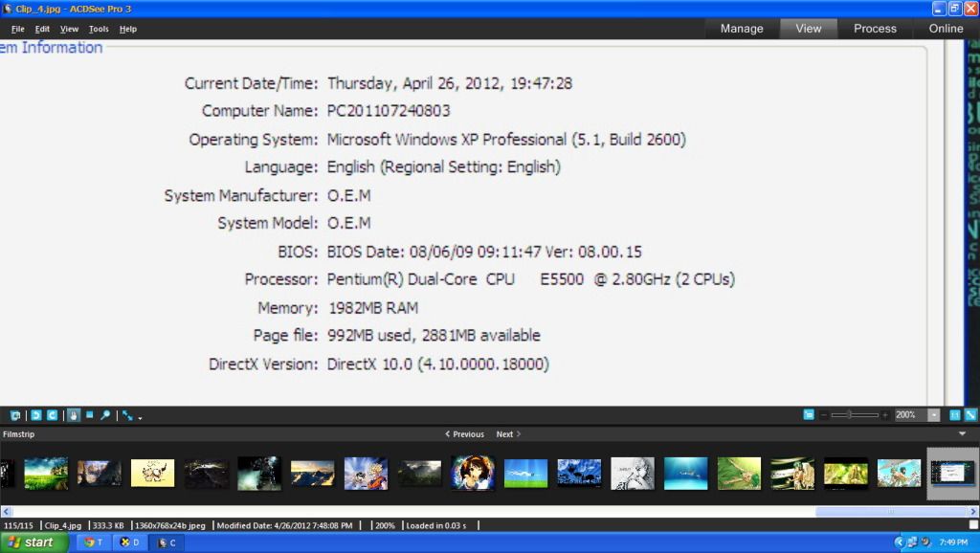The image size is (980, 553).
Task: Rotate the image right
Action: tap(53, 415)
